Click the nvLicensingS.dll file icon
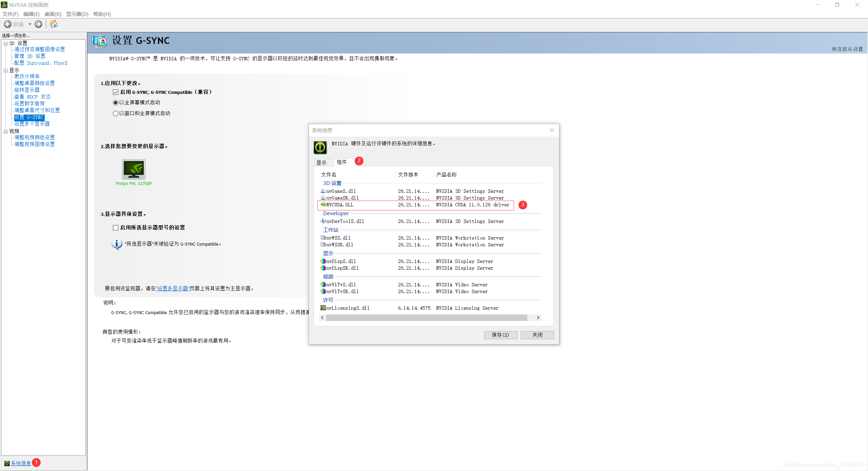The height and width of the screenshot is (471, 868). [x=323, y=308]
